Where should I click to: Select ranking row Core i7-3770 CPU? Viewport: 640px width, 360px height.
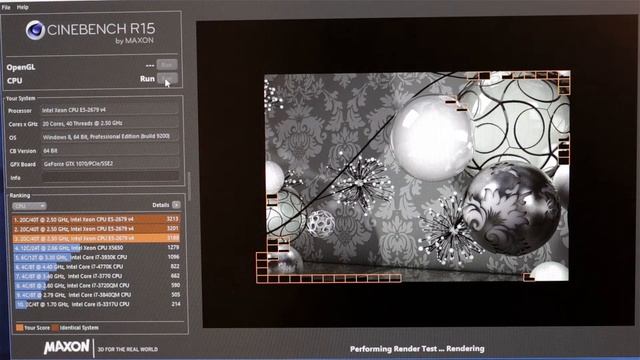point(96,276)
